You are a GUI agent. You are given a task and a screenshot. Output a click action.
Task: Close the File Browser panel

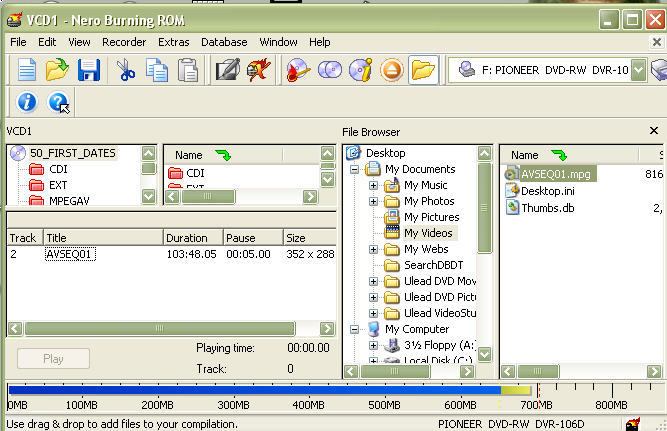pyautogui.click(x=654, y=131)
